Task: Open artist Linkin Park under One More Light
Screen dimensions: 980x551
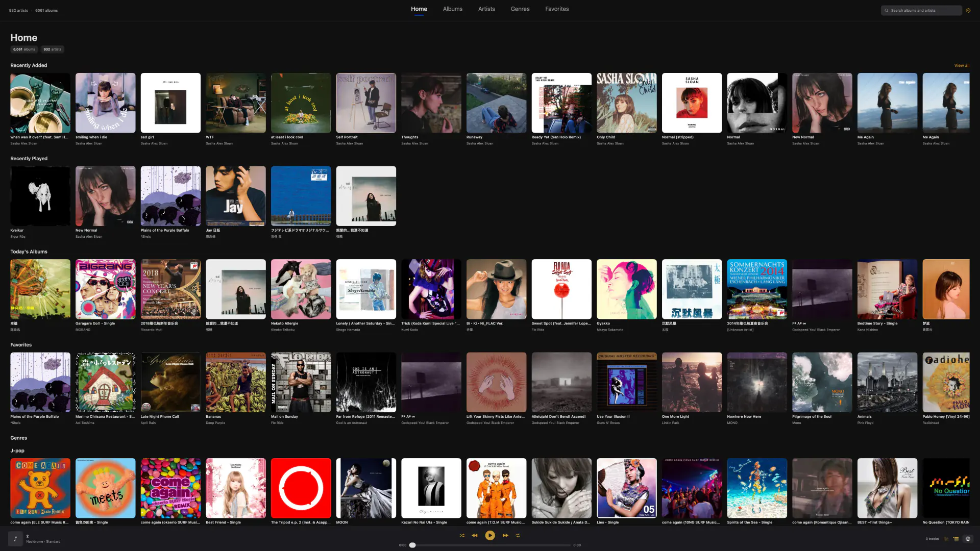Action: pyautogui.click(x=670, y=423)
